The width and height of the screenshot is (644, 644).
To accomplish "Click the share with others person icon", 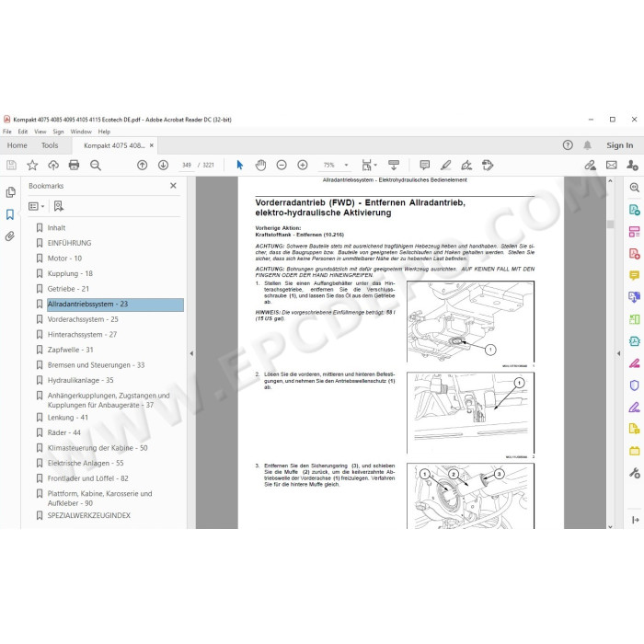I will 632,165.
